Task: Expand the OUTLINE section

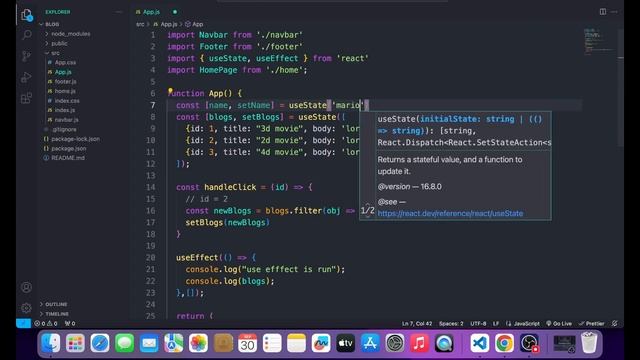Action: [53, 304]
